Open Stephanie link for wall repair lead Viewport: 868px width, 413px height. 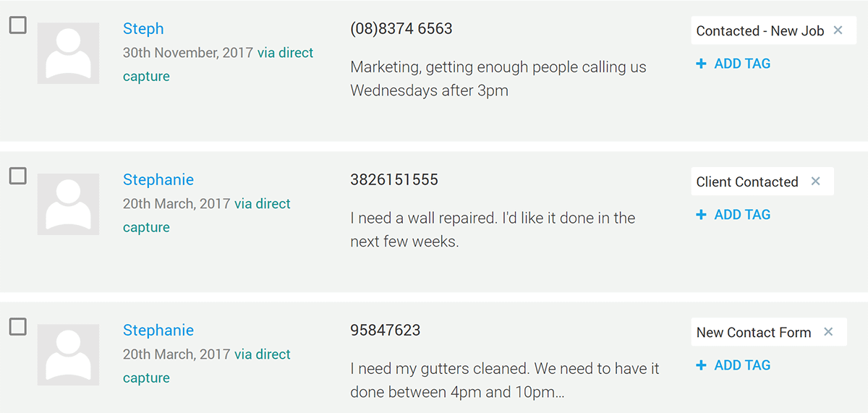(x=158, y=179)
